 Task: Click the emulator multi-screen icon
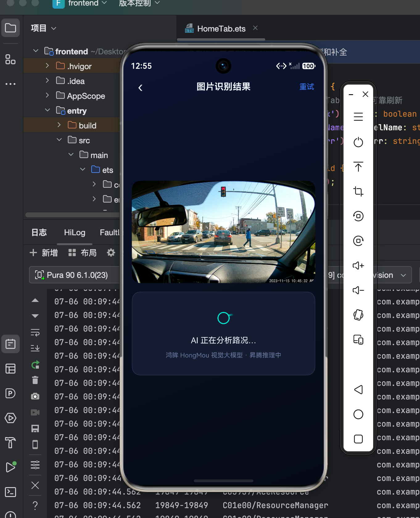(x=358, y=340)
